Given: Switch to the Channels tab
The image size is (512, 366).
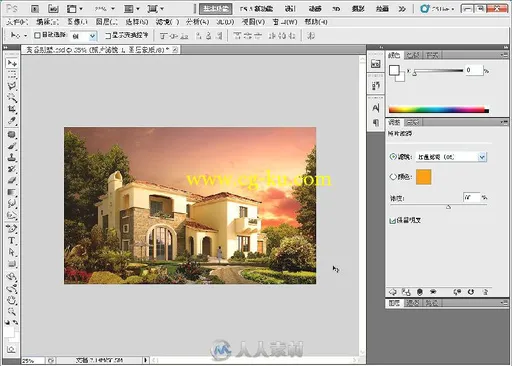Looking at the screenshot, I should pos(413,303).
